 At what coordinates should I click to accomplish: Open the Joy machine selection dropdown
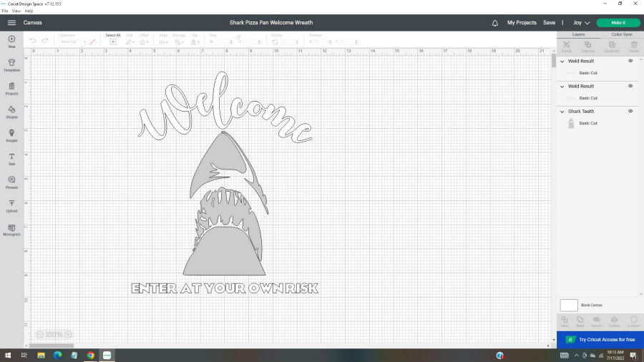point(581,23)
